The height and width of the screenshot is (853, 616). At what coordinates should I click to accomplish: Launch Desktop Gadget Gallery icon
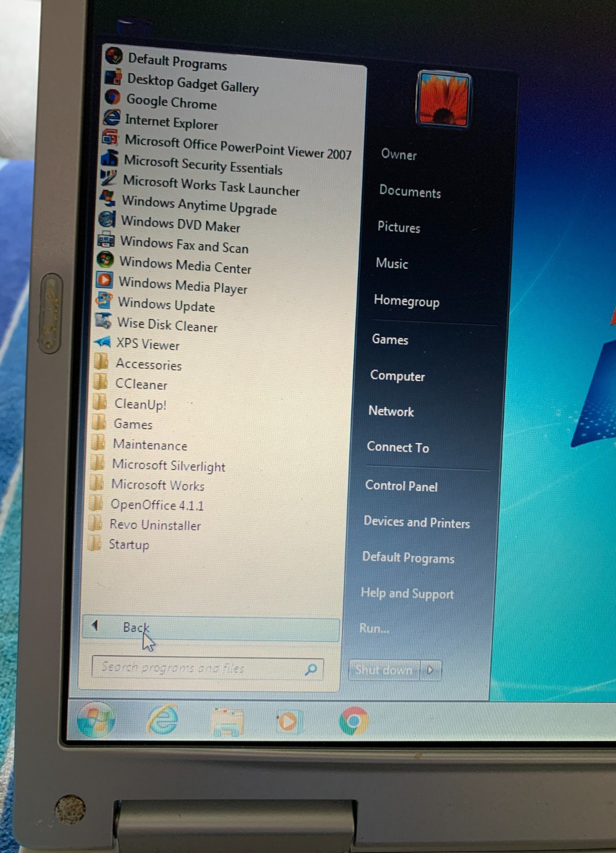[x=114, y=77]
